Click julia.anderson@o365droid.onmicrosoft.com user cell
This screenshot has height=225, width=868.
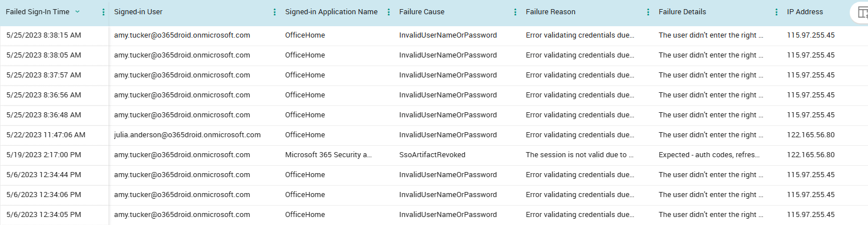tap(187, 135)
